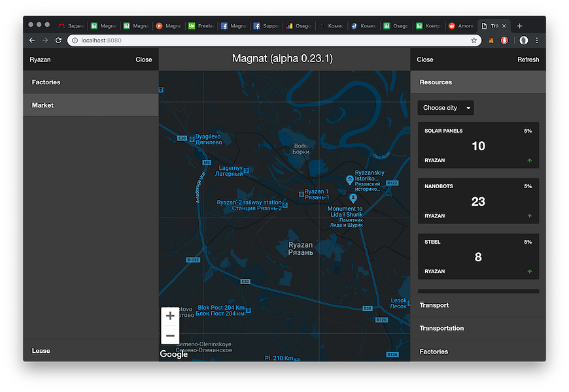Close the active Title tab
The height and width of the screenshot is (392, 569).
(x=504, y=25)
